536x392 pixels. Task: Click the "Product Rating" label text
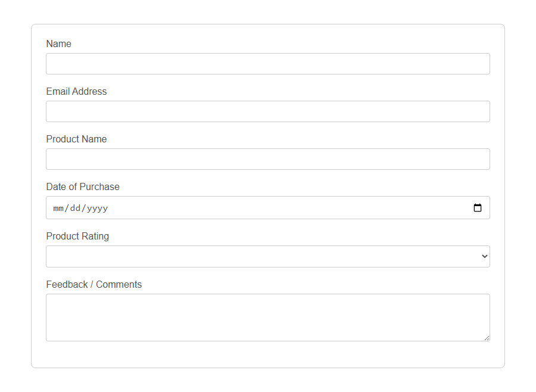click(77, 237)
